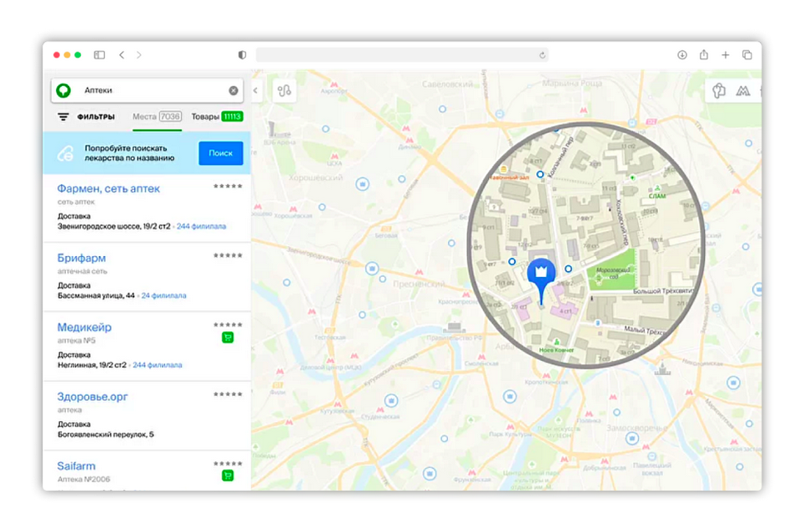The width and height of the screenshot is (799, 532).
Task: Open the route planner icon on map
Action: 284,90
